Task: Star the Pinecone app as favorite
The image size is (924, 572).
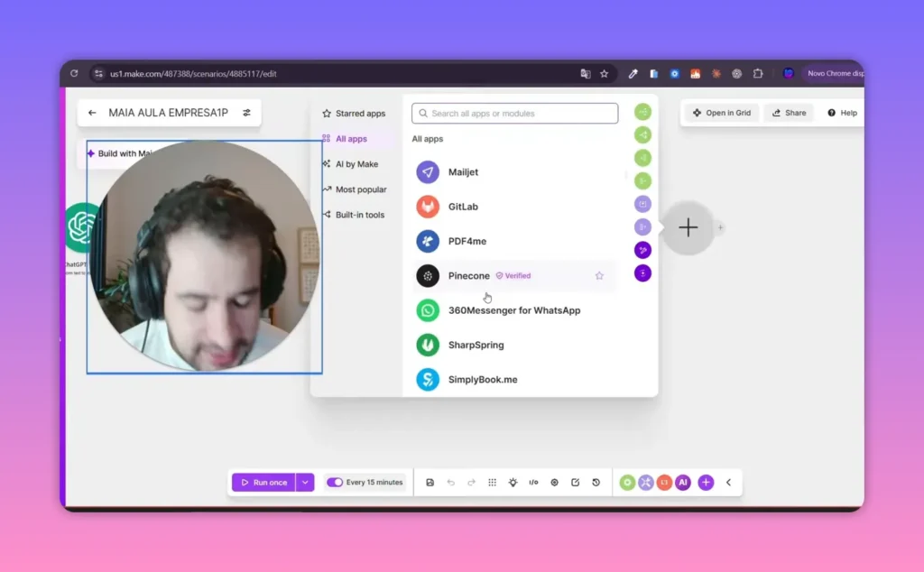Action: pyautogui.click(x=599, y=276)
